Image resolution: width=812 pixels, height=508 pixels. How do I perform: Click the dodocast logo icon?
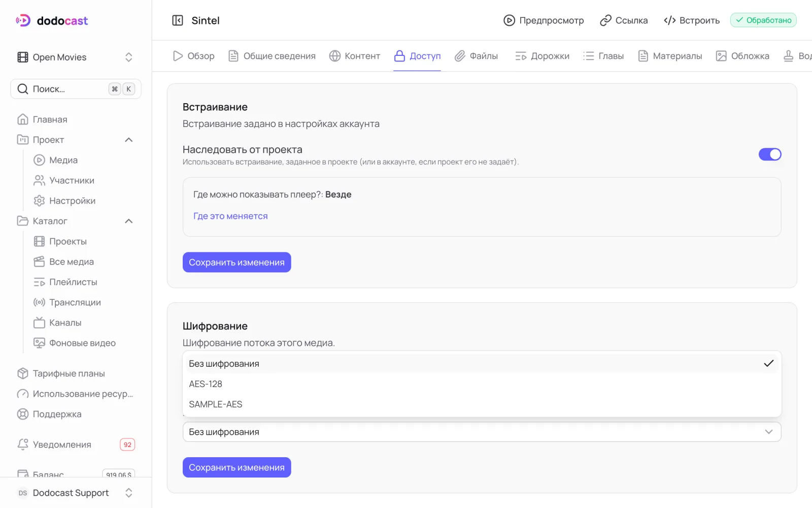23,20
